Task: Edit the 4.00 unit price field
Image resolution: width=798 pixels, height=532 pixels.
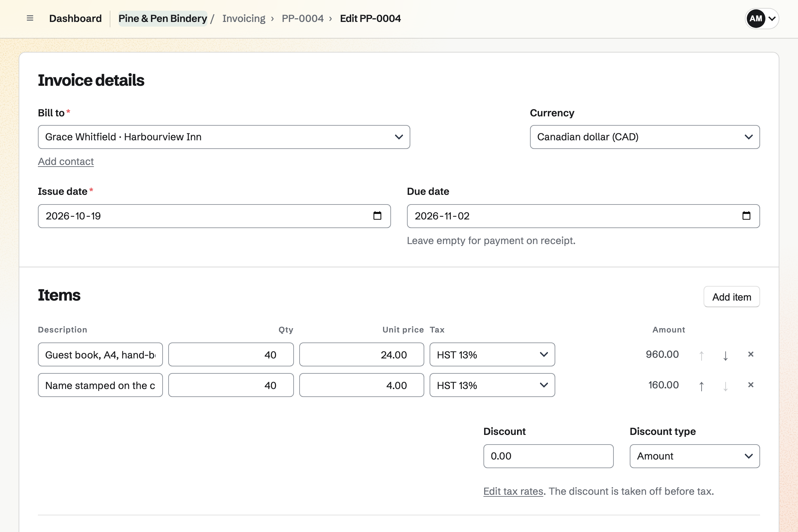Action: pyautogui.click(x=361, y=385)
